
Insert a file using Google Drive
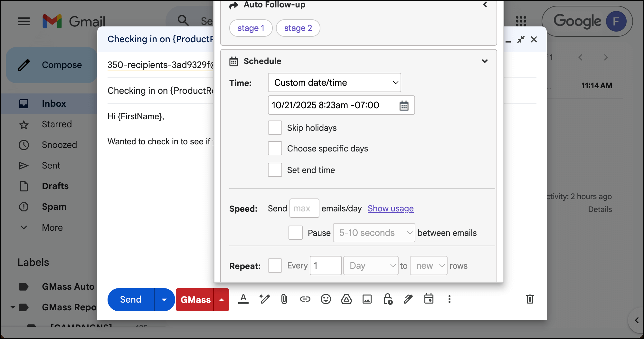coord(346,299)
